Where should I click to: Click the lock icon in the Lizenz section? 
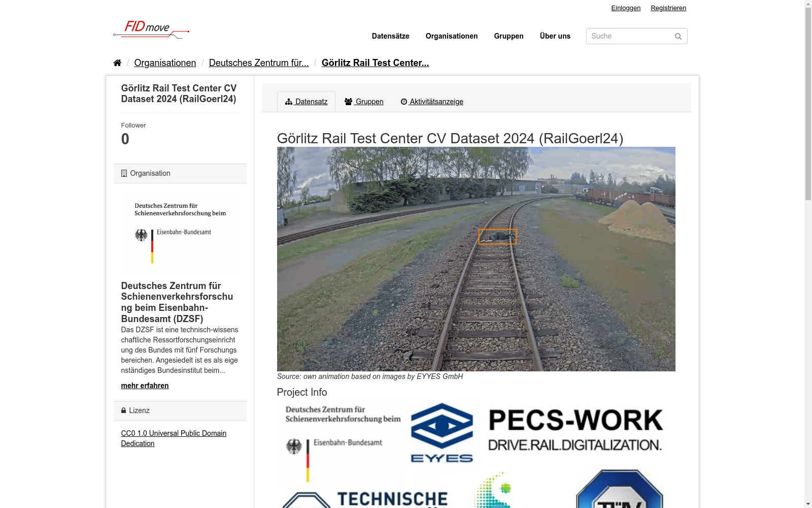pos(123,410)
